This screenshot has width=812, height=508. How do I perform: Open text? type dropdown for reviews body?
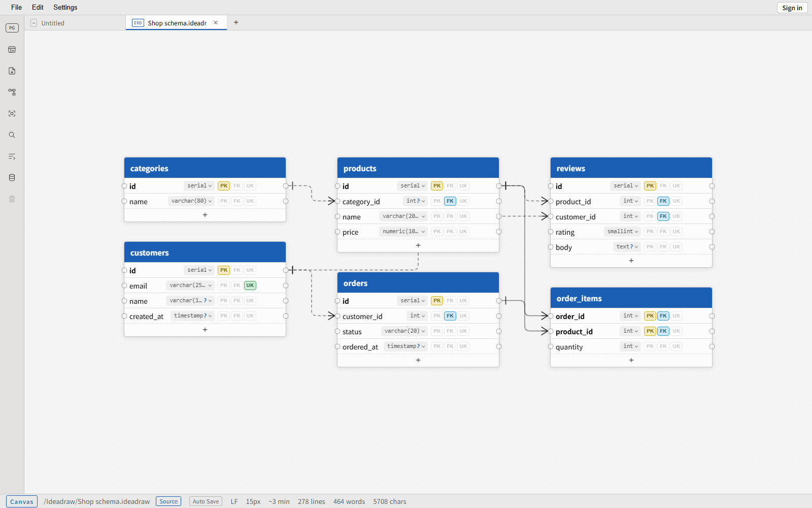click(627, 247)
